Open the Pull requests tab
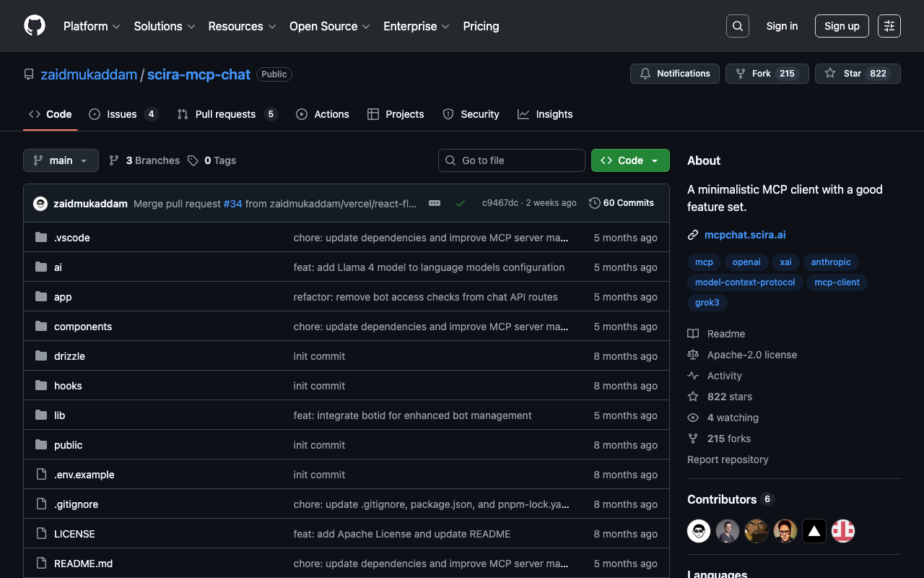This screenshot has height=578, width=924. point(225,114)
